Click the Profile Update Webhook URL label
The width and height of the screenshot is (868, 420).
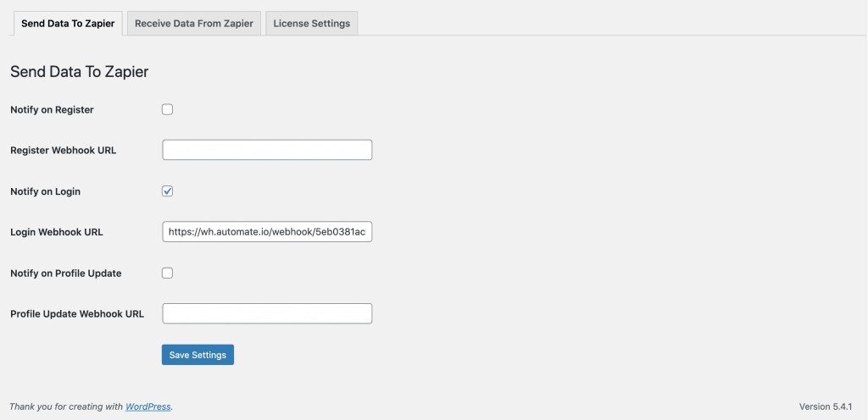tap(77, 314)
